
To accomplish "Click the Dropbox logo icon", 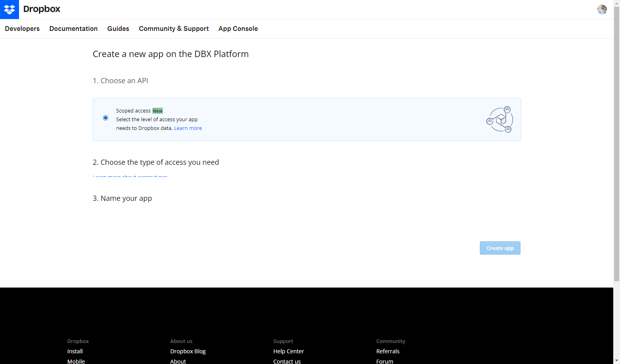I will coord(10,10).
